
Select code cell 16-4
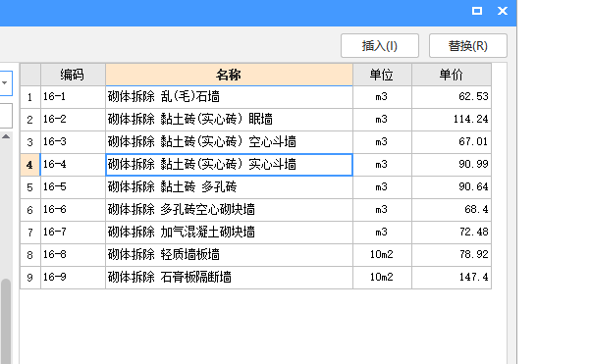(73, 165)
